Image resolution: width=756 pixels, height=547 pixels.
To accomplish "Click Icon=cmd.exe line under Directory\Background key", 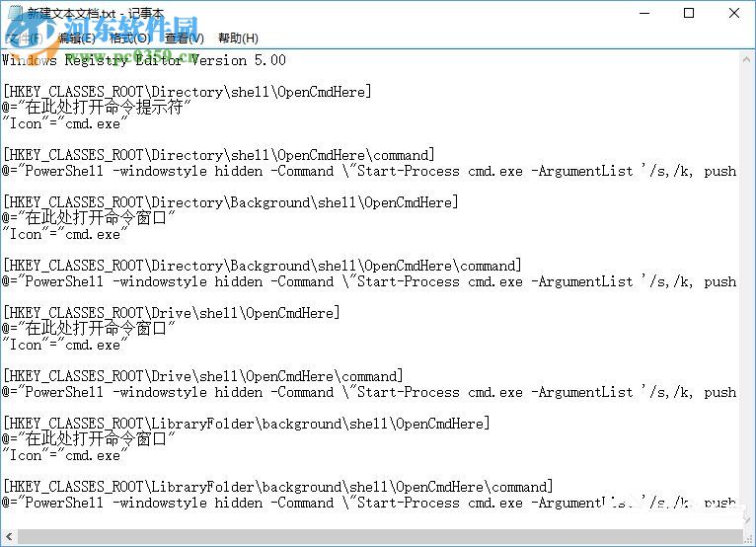I will [x=65, y=234].
